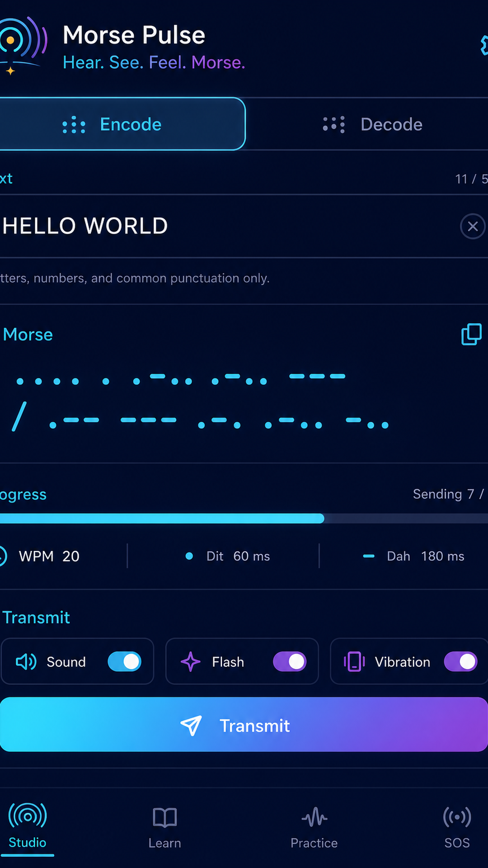The image size is (488, 868).
Task: Select the WPM 20 speed value
Action: click(49, 556)
